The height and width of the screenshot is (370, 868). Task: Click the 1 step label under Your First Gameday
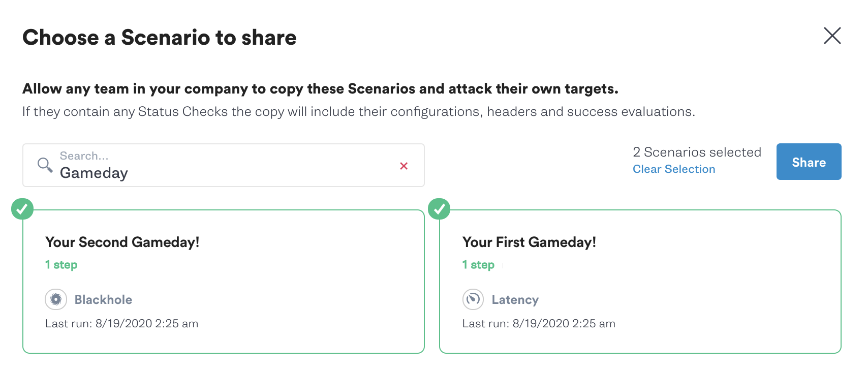click(478, 264)
